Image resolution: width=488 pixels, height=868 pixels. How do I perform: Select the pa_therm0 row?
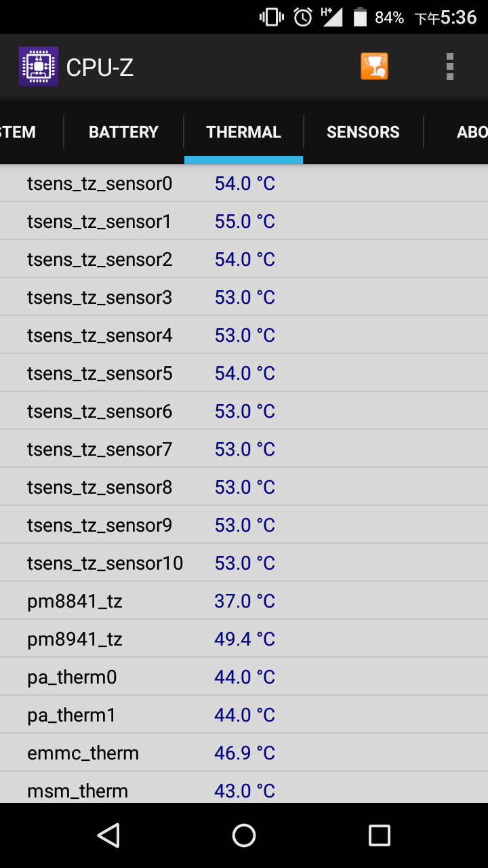[x=244, y=677]
